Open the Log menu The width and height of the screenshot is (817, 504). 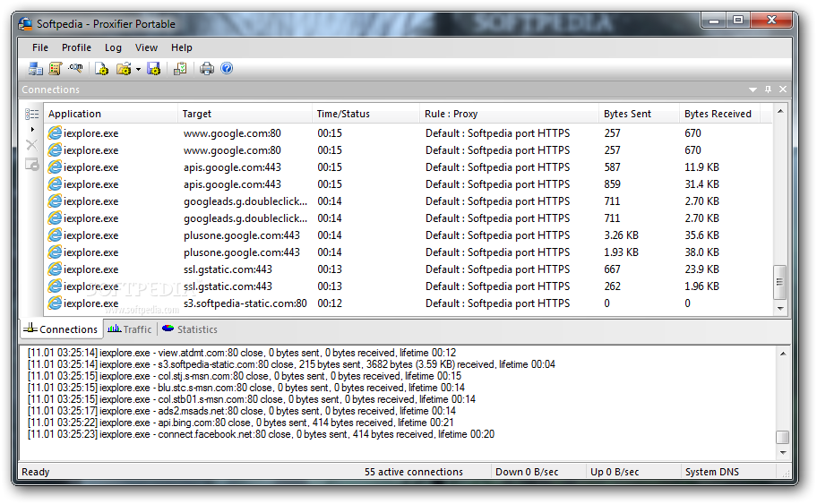[x=113, y=47]
